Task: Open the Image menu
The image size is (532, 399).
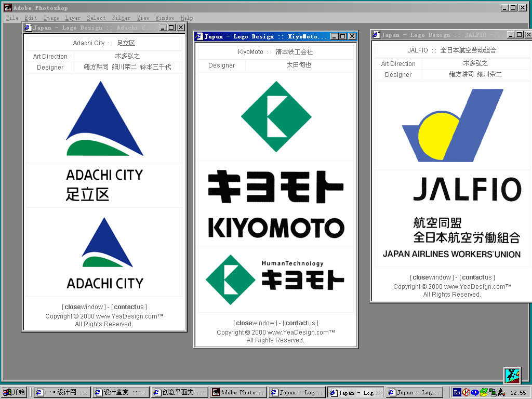Action: coord(51,18)
